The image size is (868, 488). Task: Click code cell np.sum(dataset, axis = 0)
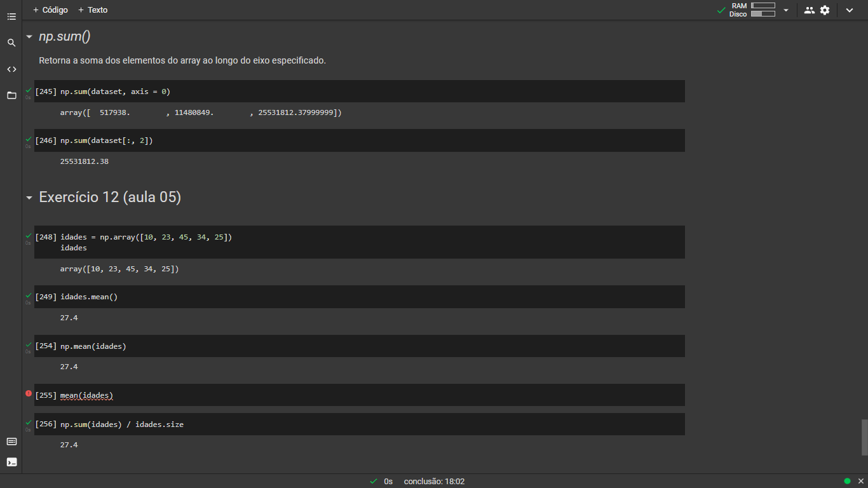[x=360, y=91]
